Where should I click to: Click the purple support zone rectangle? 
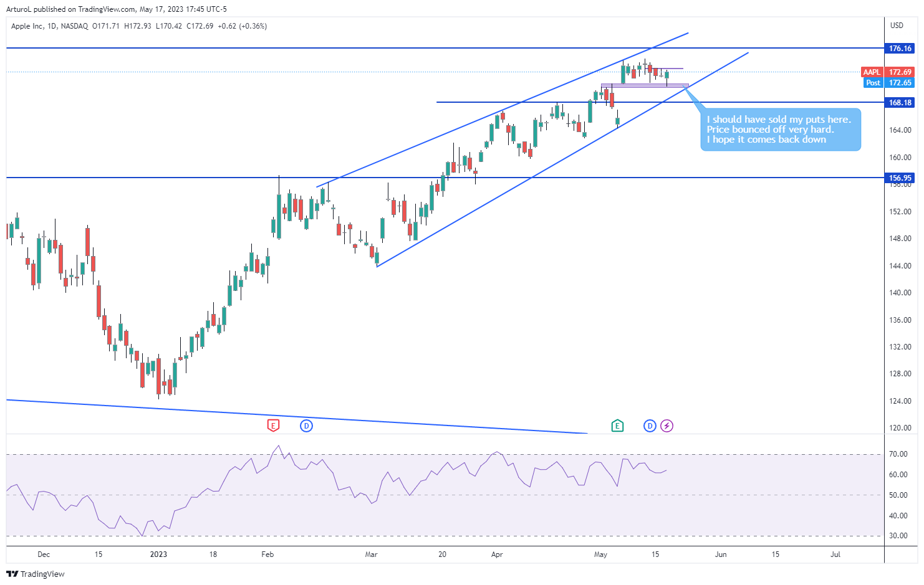click(645, 85)
